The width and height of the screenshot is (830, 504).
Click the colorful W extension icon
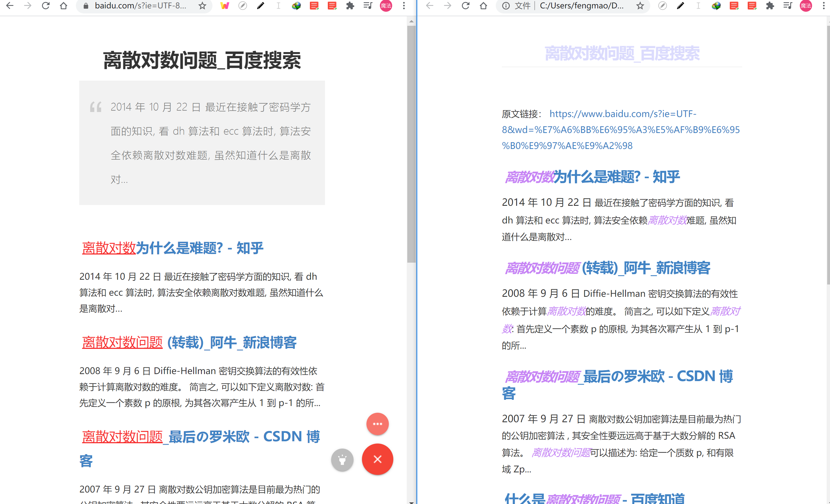[x=225, y=6]
